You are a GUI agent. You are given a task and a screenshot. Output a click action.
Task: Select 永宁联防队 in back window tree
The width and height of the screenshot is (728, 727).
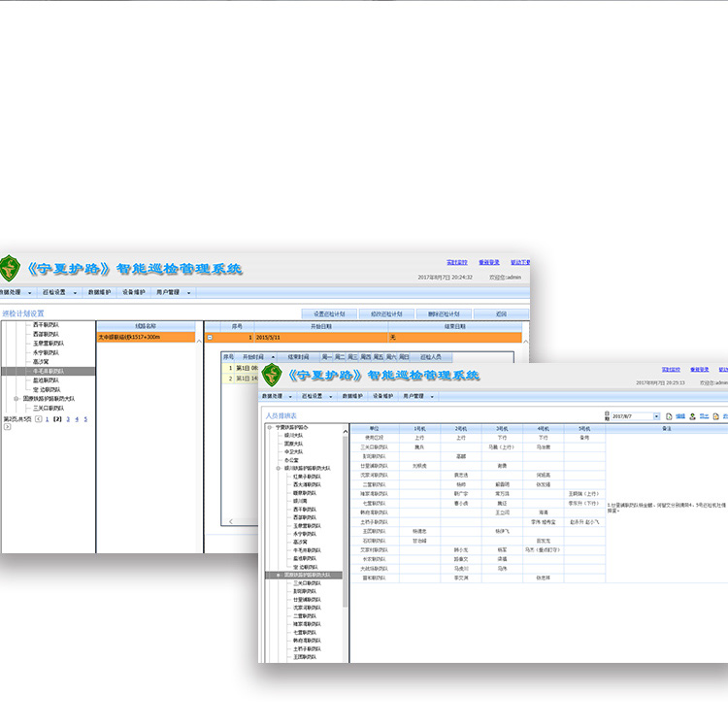pos(46,352)
